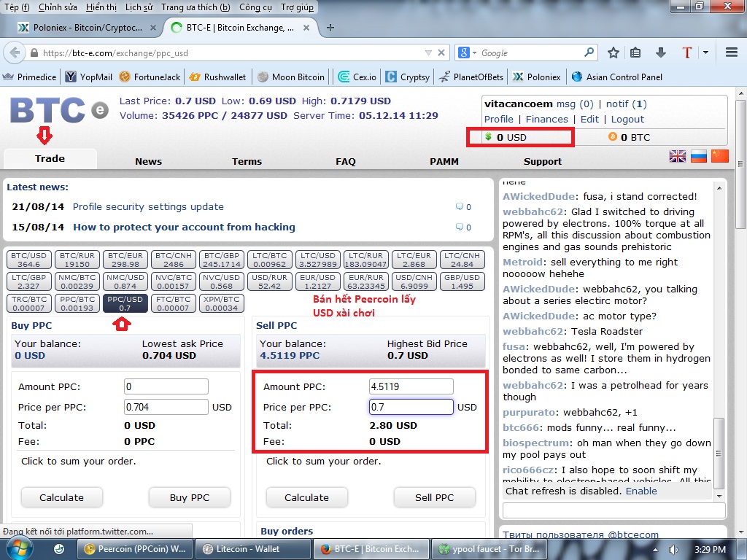747x560 pixels.
Task: Open the Cryptsy bookmark
Action: point(408,77)
